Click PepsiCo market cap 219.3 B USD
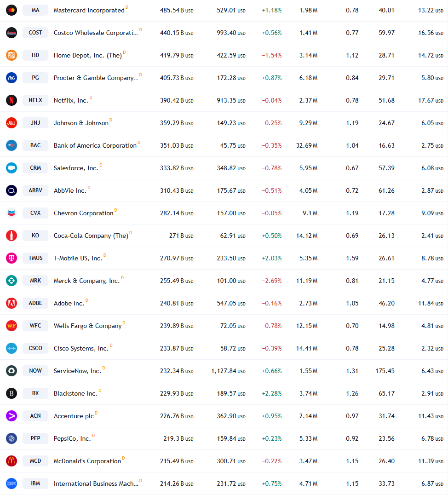The image size is (448, 495). (x=178, y=438)
